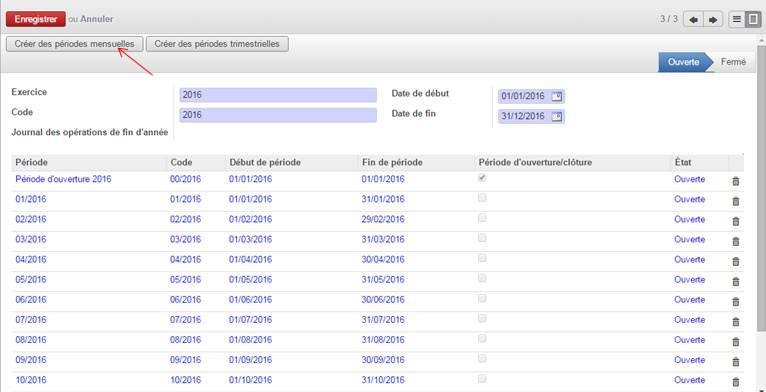The height and width of the screenshot is (392, 766).
Task: Select the Fermé status step
Action: 733,62
